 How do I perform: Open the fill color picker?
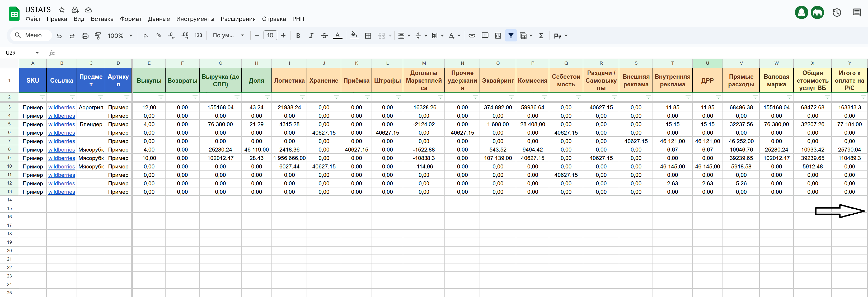(x=354, y=36)
